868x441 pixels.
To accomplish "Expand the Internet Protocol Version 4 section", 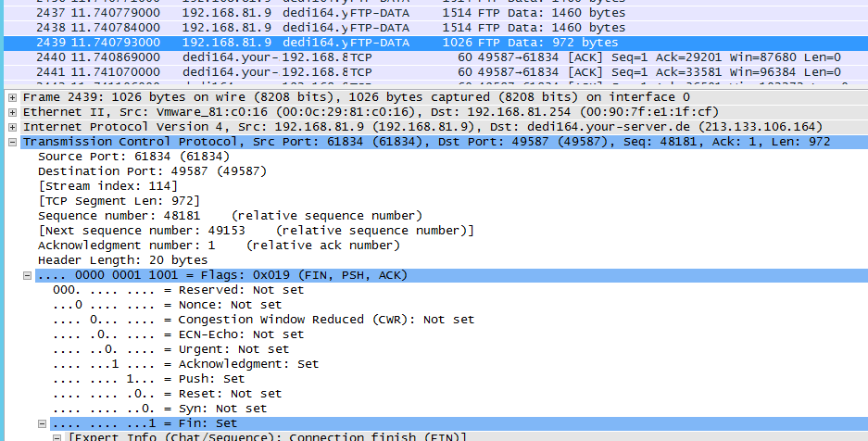I will (x=12, y=127).
